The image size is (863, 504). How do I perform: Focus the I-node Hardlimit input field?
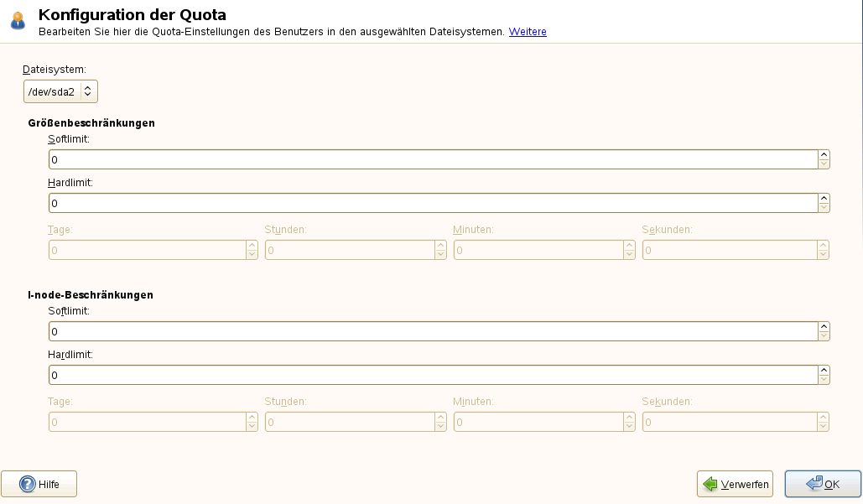(433, 376)
